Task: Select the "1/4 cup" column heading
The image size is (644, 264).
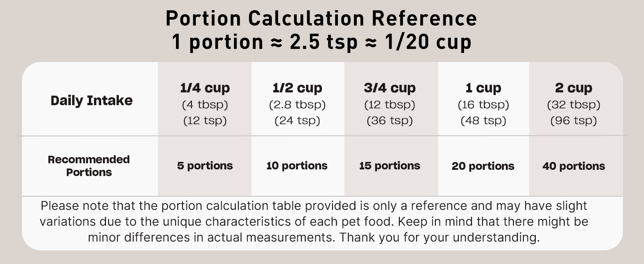Action: click(205, 88)
